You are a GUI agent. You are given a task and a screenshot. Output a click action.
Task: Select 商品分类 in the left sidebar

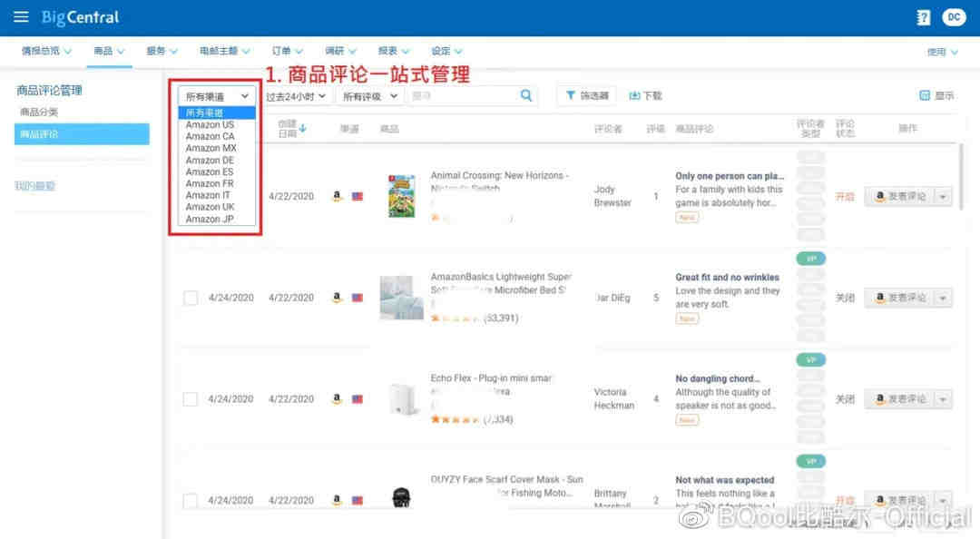(x=39, y=113)
